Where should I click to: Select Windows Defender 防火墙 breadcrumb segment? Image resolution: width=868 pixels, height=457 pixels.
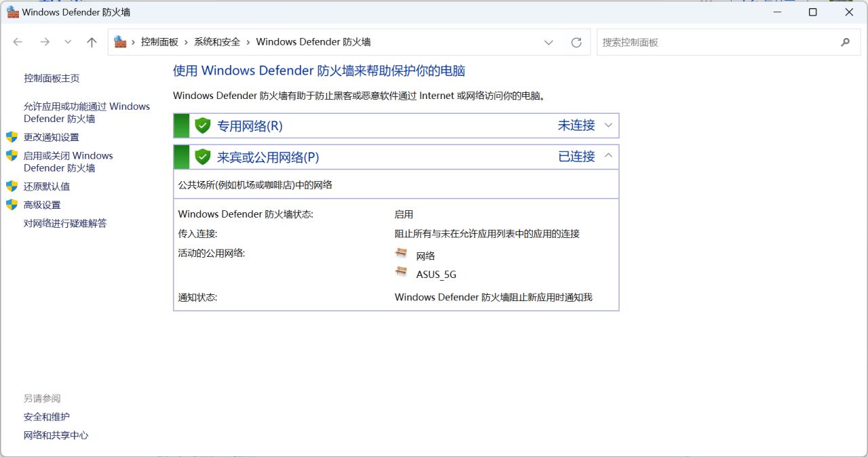(313, 42)
